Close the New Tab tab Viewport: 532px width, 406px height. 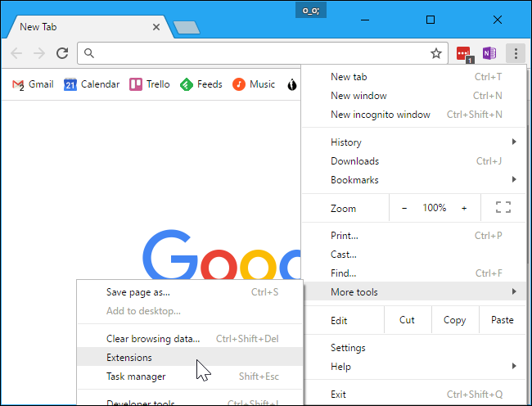coord(156,27)
